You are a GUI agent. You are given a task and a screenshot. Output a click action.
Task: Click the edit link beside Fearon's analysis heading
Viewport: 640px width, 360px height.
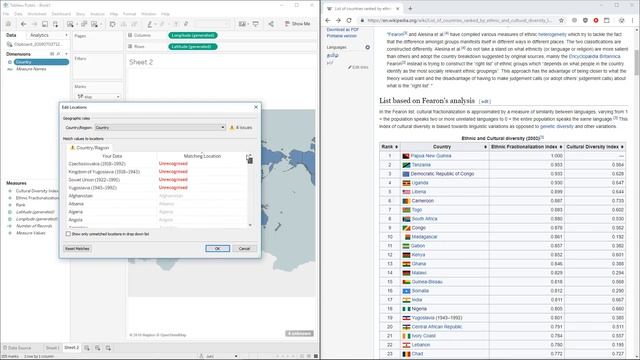[x=484, y=101]
